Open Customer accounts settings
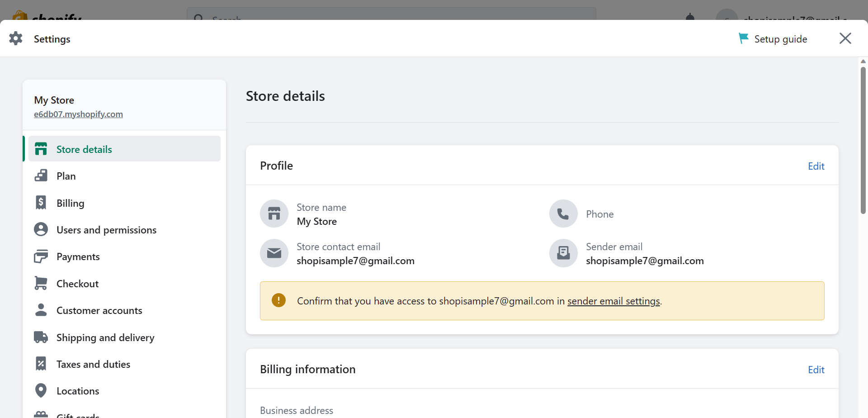The height and width of the screenshot is (418, 868). tap(124, 310)
